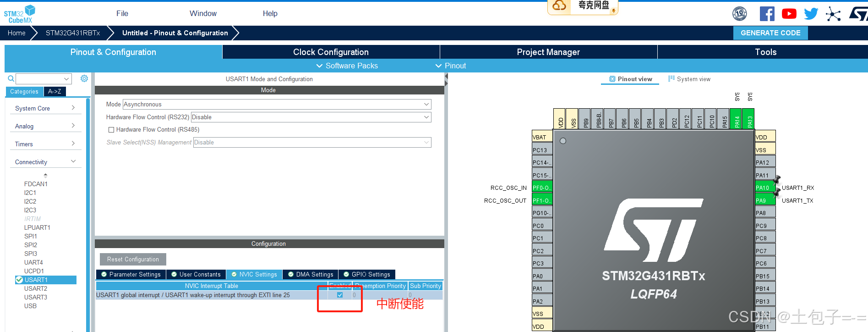Click the Quark cloud drive icon
868x332 pixels.
tap(559, 6)
